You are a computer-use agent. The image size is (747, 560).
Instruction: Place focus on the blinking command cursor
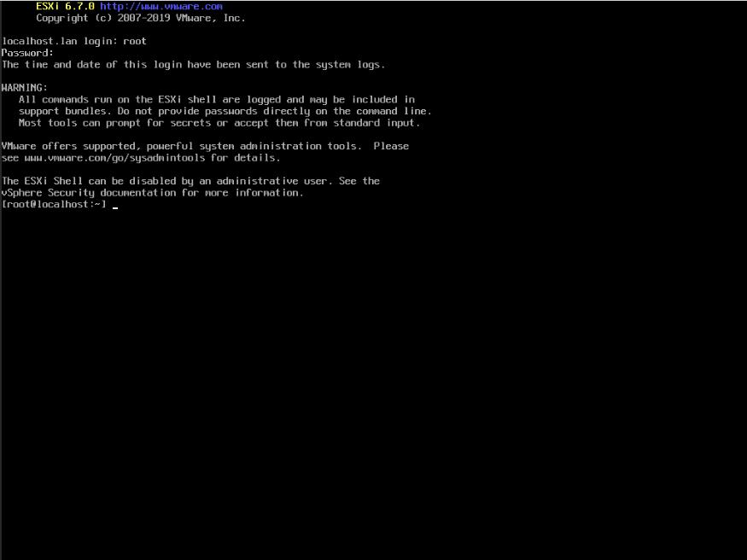(115, 207)
